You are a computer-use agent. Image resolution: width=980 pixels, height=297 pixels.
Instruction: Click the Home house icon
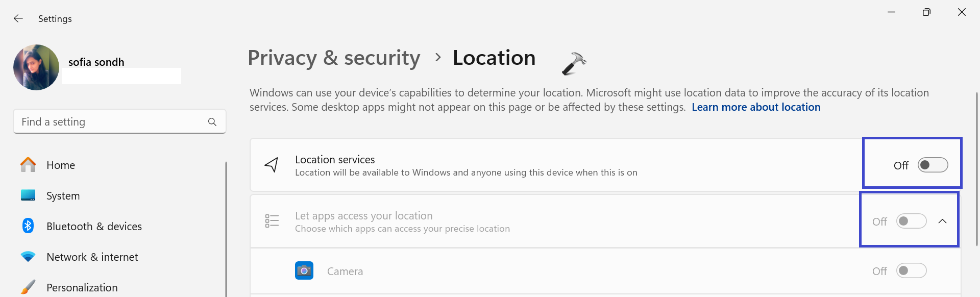click(x=28, y=165)
